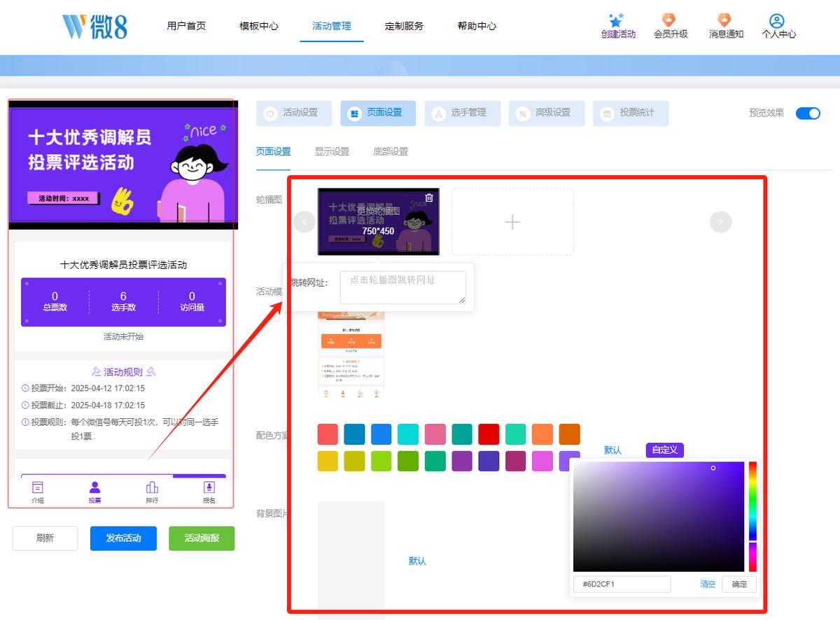The height and width of the screenshot is (620, 840).
Task: Click carousel banner thumbnail 750*450
Action: (x=378, y=221)
